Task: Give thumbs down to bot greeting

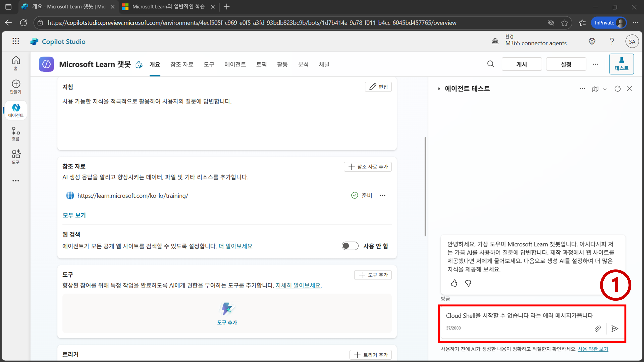Action: [468, 283]
